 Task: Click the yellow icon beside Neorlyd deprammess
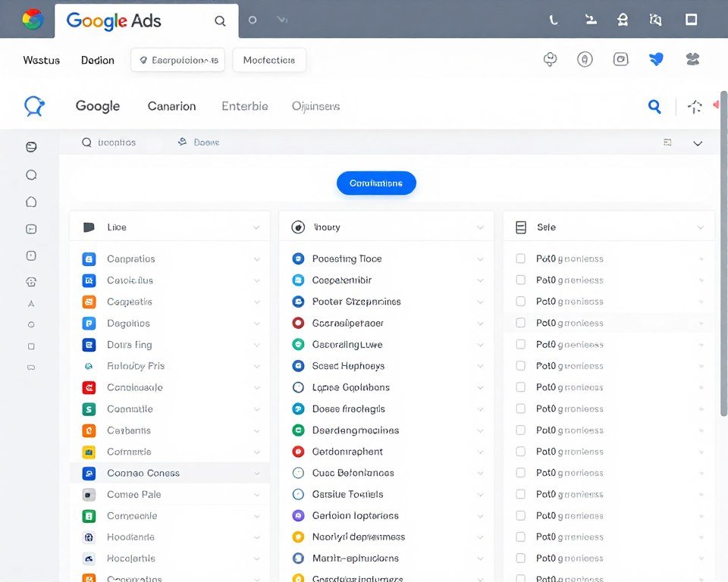tap(298, 537)
